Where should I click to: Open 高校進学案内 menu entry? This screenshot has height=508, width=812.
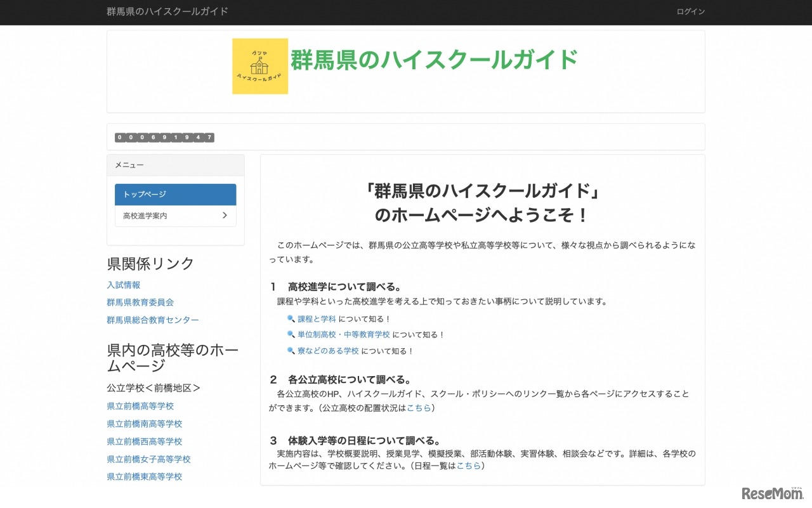point(146,216)
